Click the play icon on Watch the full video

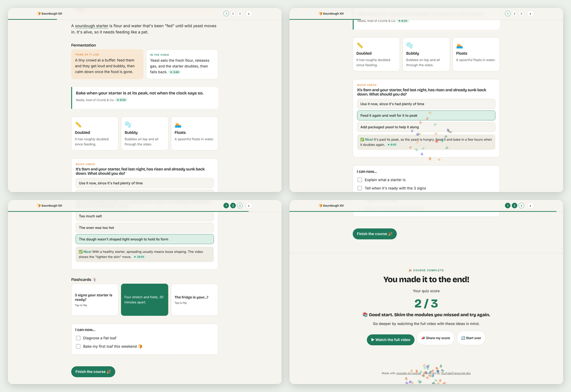(373, 340)
